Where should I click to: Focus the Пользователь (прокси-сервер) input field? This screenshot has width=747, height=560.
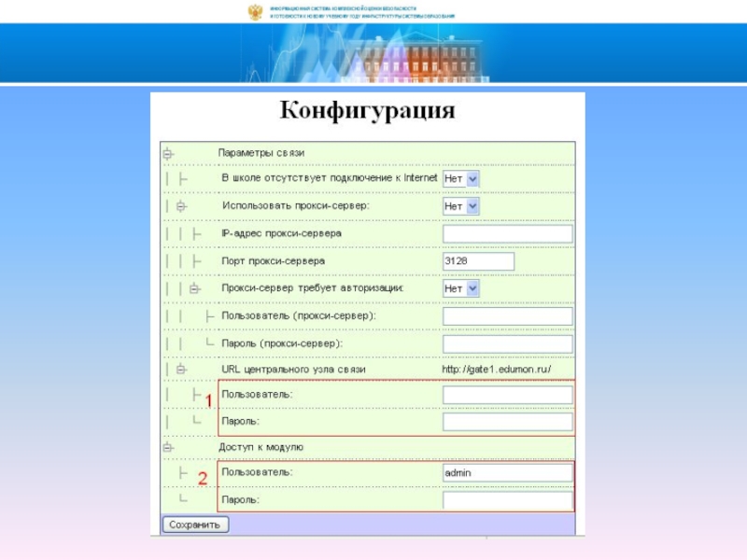507,316
